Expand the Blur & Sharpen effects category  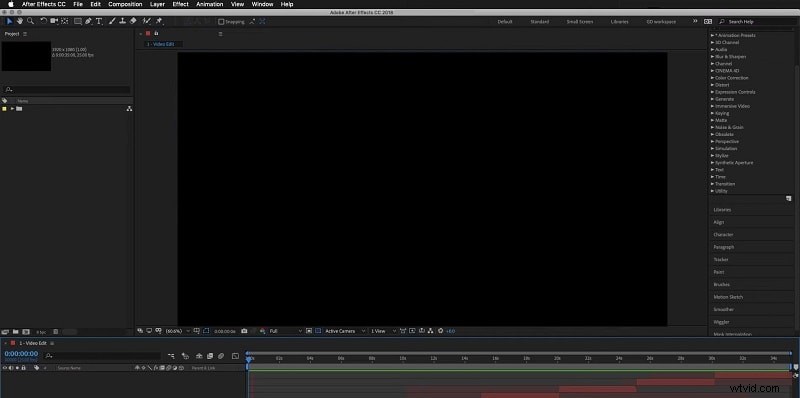pyautogui.click(x=713, y=57)
